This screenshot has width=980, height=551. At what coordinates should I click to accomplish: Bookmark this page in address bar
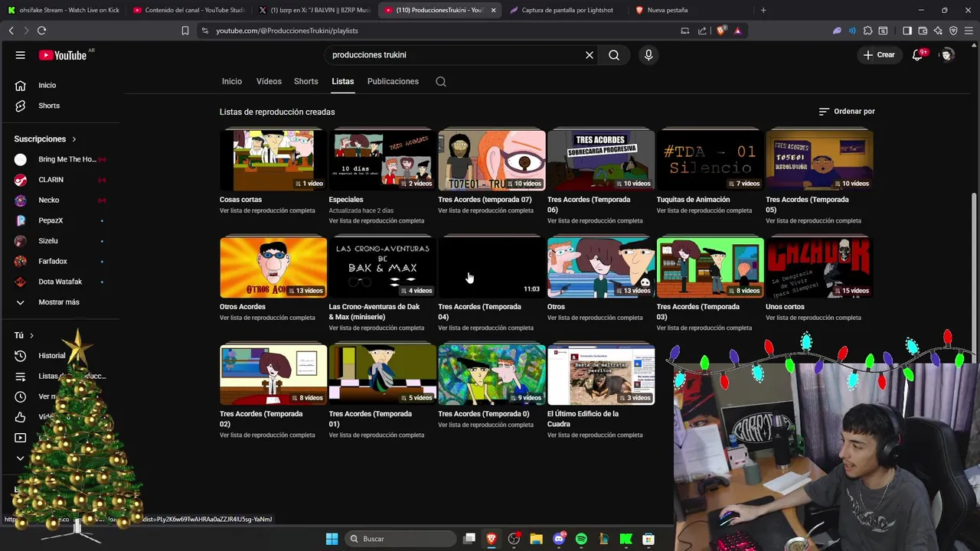[x=185, y=31]
